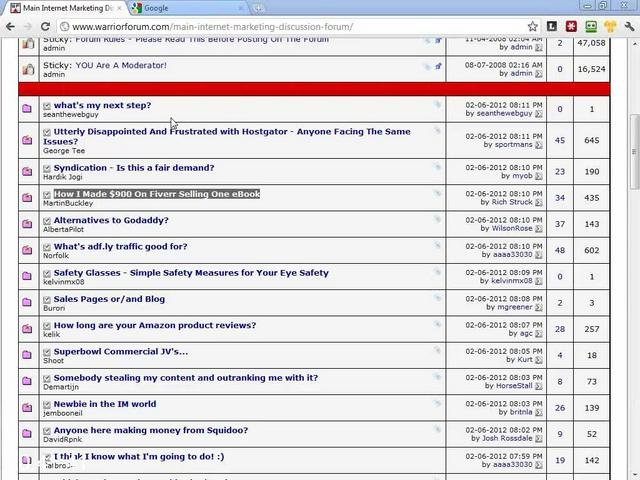Click author name George Tee

click(64, 151)
